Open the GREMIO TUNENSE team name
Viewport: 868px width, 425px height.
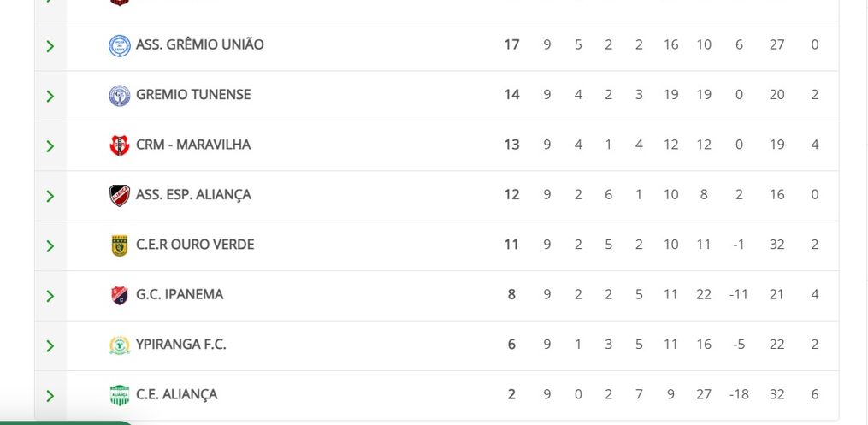193,95
